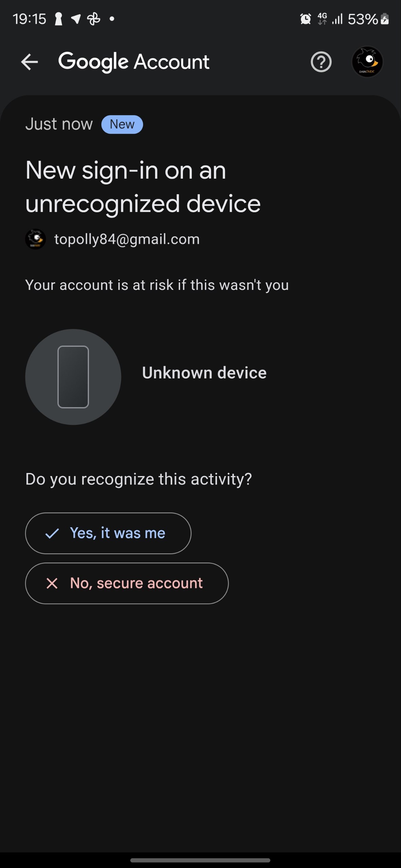Open the profile avatar in header
The width and height of the screenshot is (401, 868).
[x=367, y=62]
